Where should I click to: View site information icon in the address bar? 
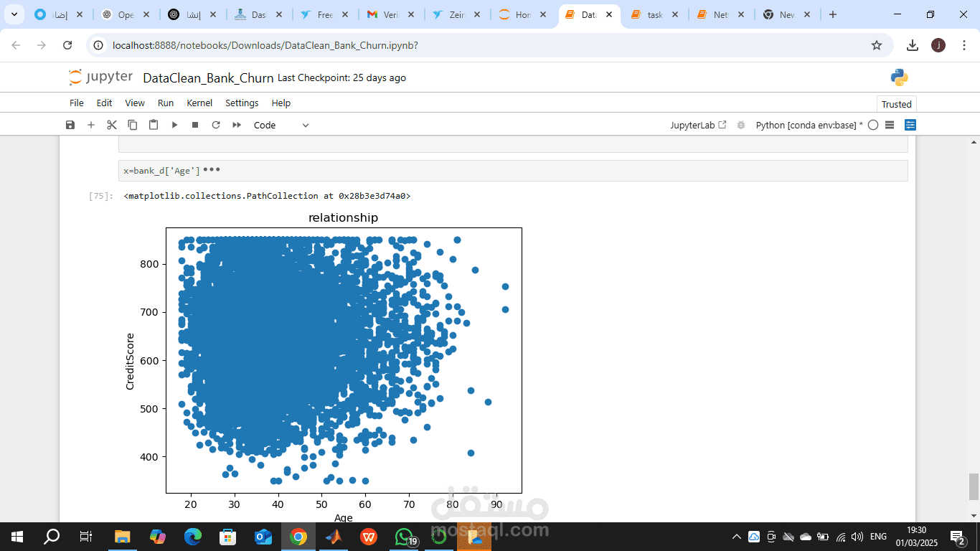click(x=99, y=45)
